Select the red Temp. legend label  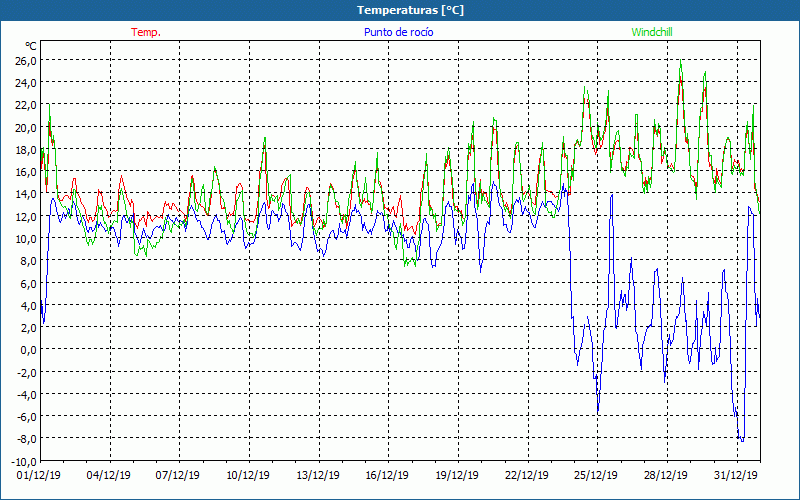146,32
